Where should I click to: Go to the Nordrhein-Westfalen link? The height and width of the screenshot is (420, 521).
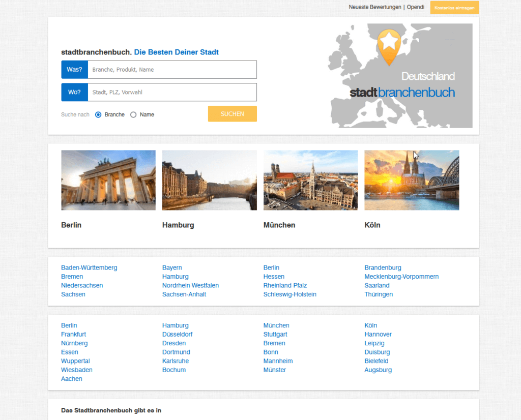[190, 286]
